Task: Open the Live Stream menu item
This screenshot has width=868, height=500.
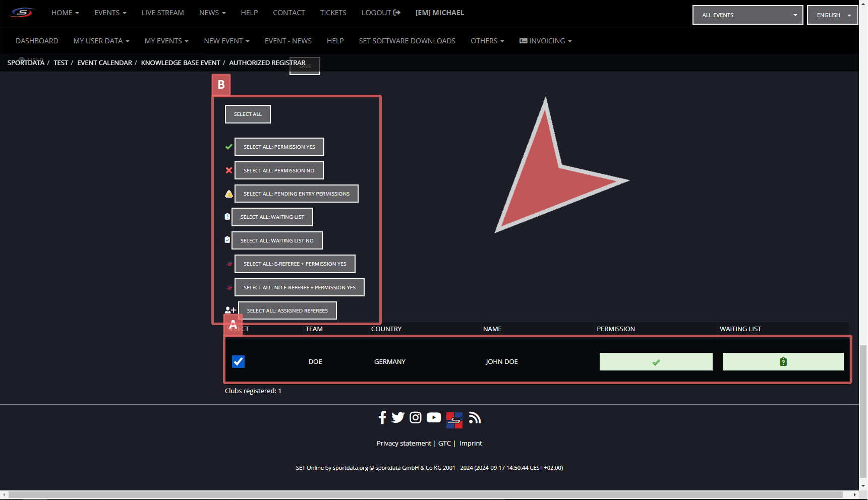Action: (x=162, y=13)
